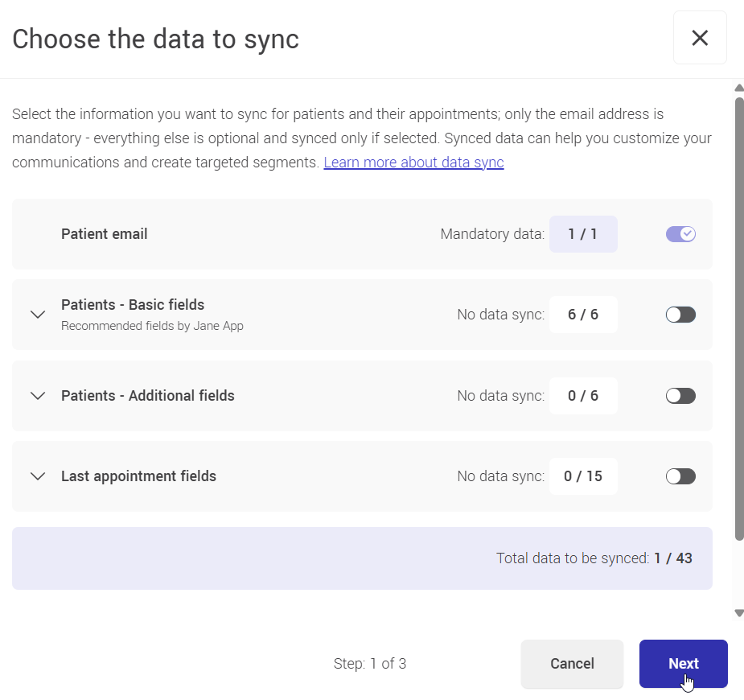Click the Cancel button
The height and width of the screenshot is (700, 744).
pyautogui.click(x=572, y=663)
